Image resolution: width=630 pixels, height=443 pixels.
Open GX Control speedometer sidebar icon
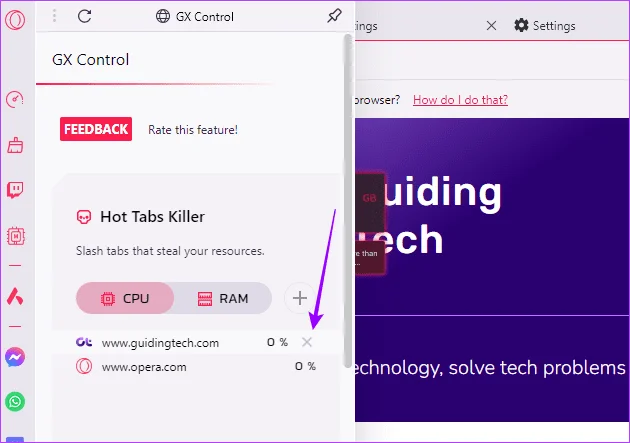click(15, 99)
